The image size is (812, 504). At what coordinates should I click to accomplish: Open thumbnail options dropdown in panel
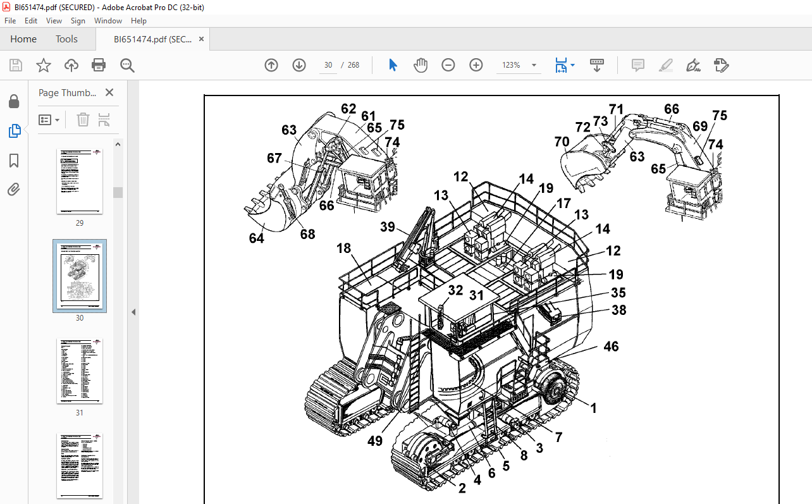click(x=49, y=120)
